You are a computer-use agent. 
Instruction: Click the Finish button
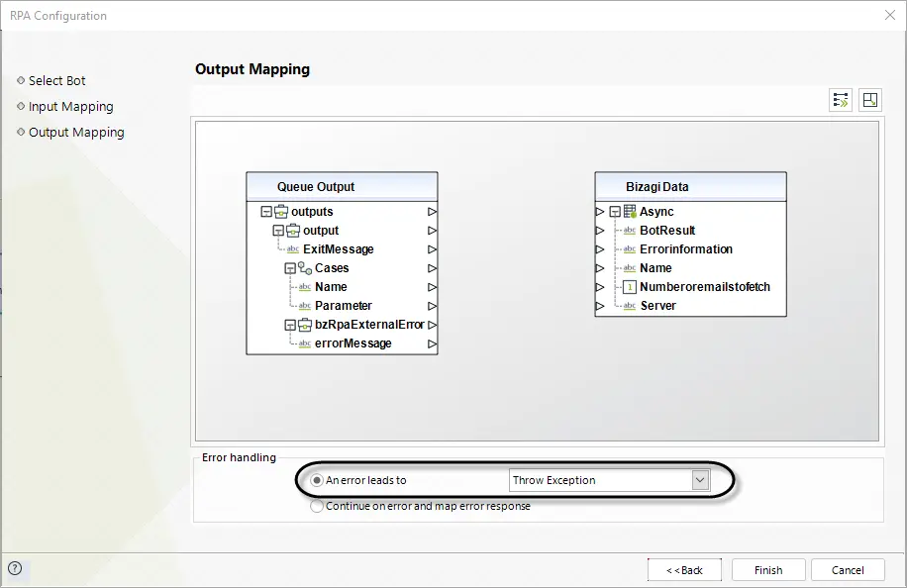pos(768,570)
